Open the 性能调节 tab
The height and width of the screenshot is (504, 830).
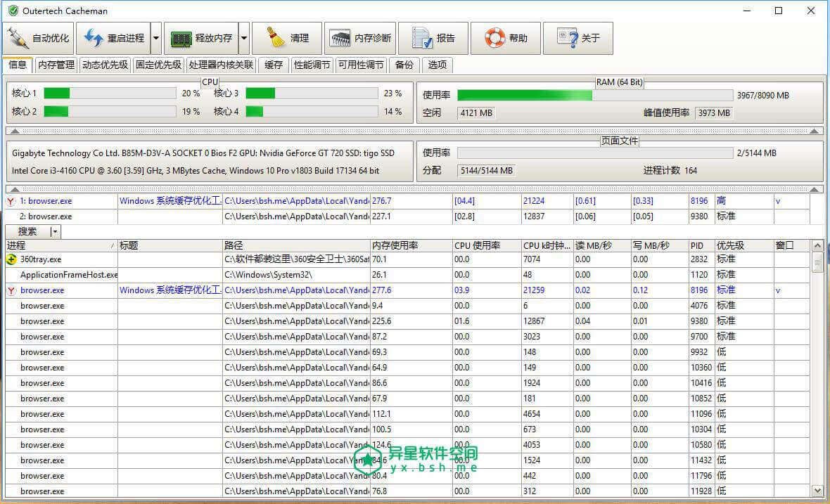tap(312, 65)
